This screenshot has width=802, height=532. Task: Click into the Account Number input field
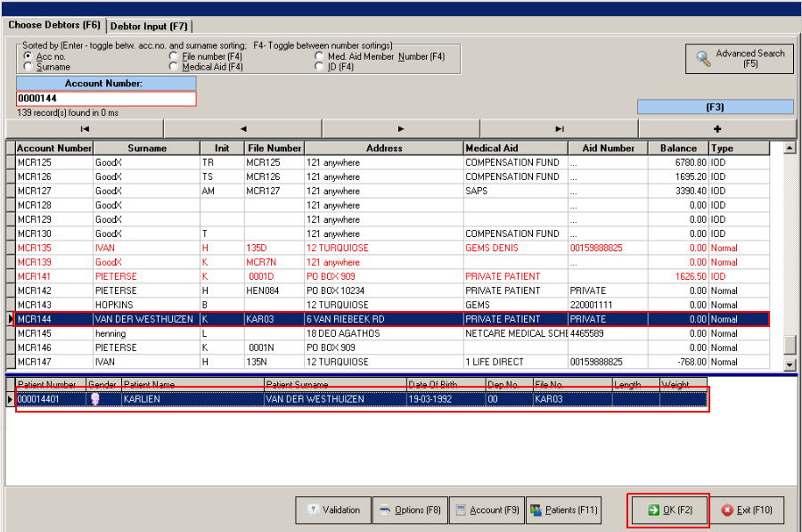pos(105,98)
